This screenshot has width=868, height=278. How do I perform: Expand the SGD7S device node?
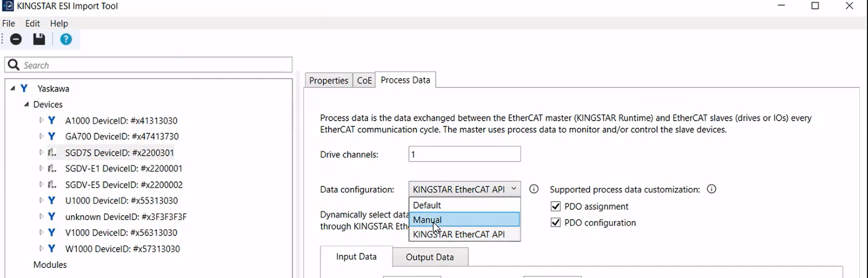point(41,152)
